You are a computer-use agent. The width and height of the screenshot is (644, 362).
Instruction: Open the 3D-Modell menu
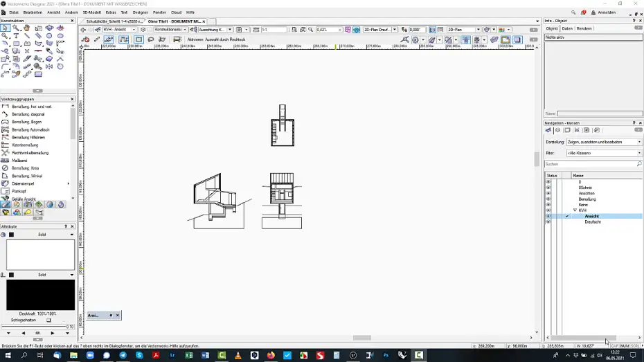(92, 12)
